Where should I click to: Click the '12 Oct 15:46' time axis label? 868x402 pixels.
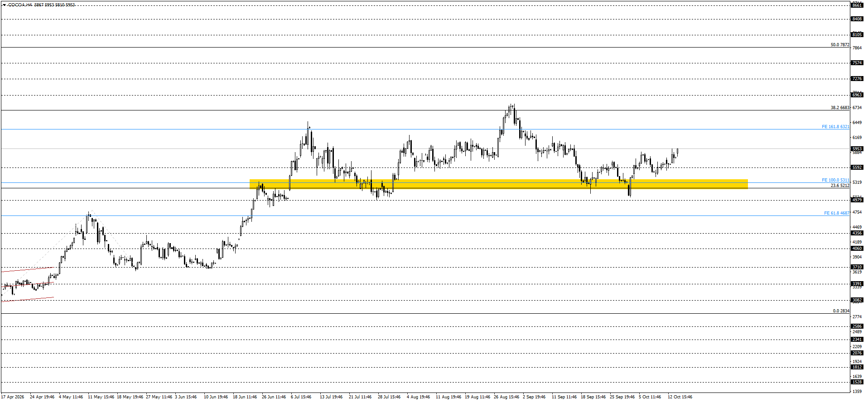pos(680,397)
